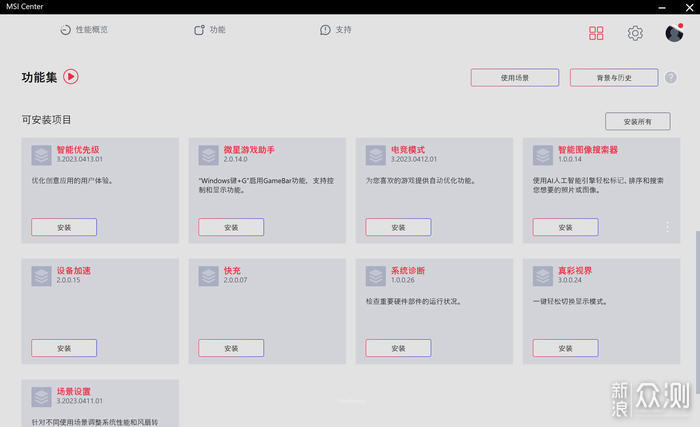The height and width of the screenshot is (427, 700).
Task: Click the 智能优先级 package icon
Action: [42, 155]
